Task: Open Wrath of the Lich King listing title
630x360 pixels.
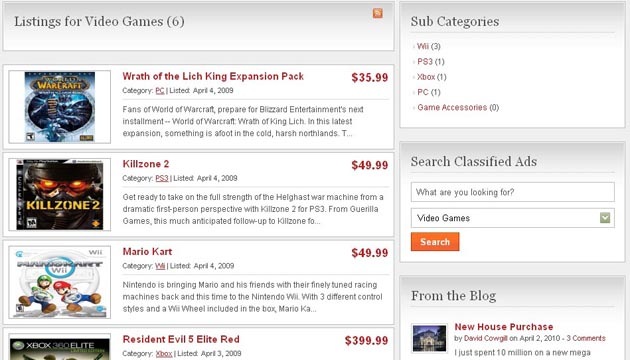Action: pos(213,76)
